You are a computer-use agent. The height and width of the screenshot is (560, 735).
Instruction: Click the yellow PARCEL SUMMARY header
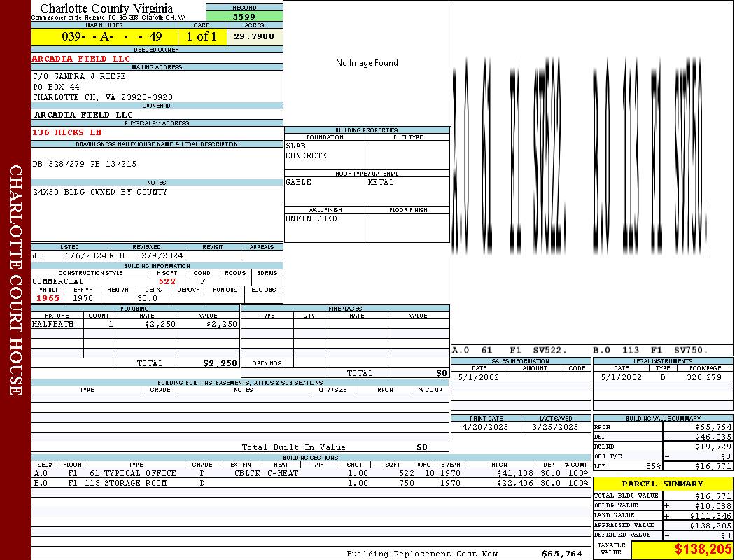tap(662, 484)
